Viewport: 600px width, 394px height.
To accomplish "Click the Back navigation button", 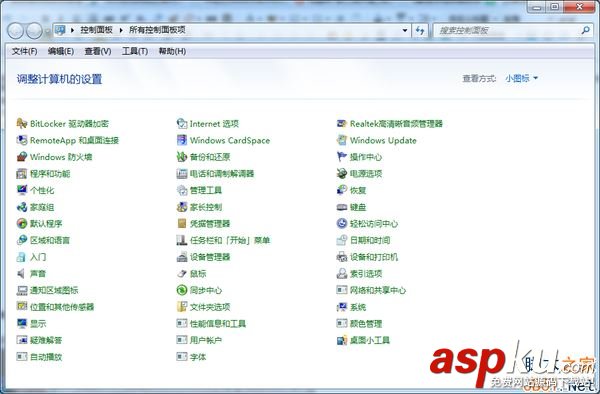I will pos(16,31).
